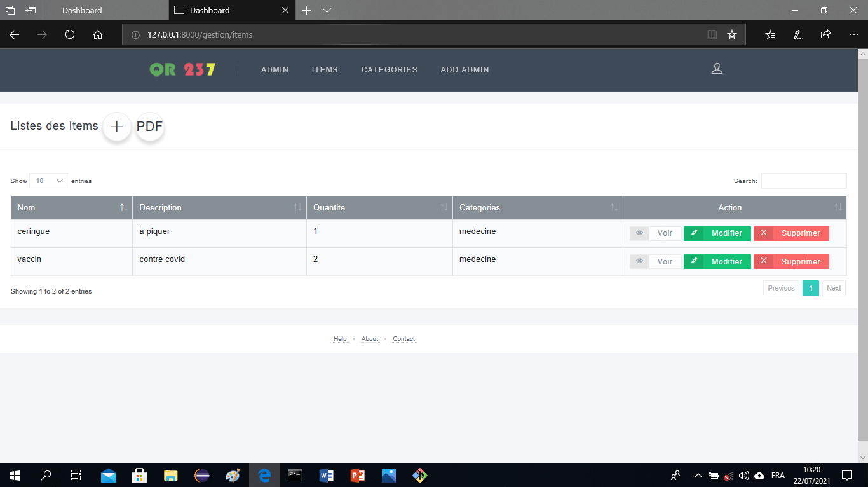This screenshot has width=868, height=487.
Task: Expand the Show entries dropdown
Action: click(x=49, y=181)
